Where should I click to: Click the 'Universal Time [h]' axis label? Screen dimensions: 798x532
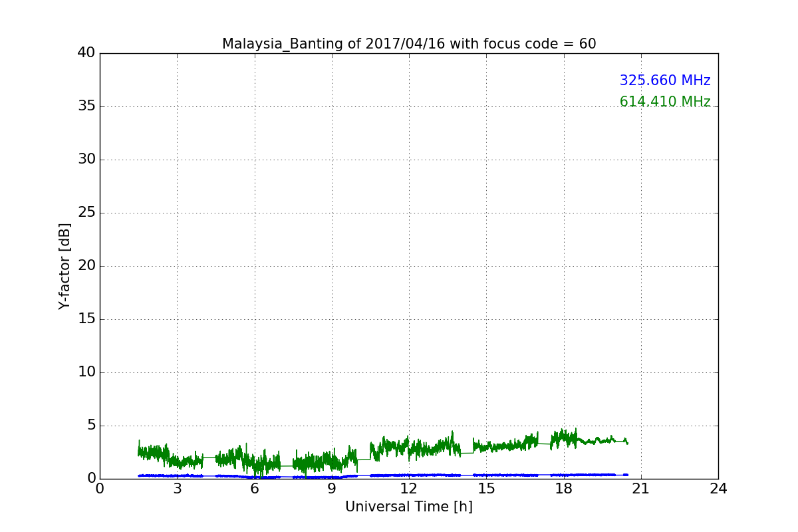tap(409, 507)
